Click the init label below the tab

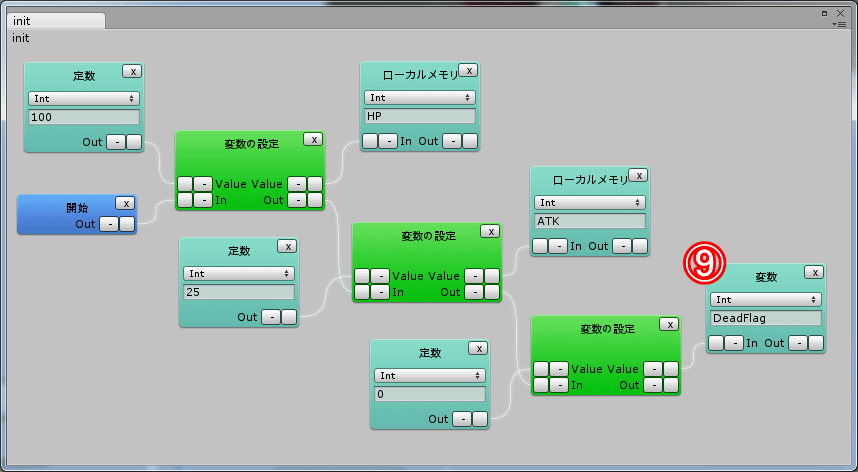tap(21, 38)
